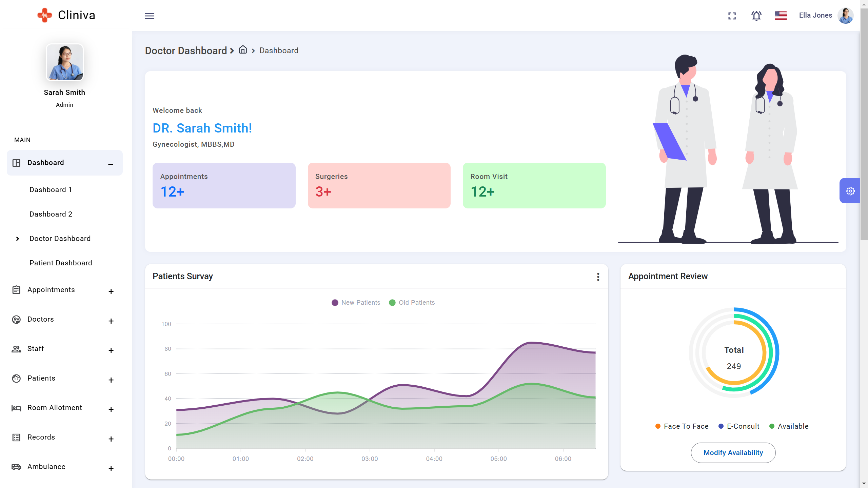Click the Cliniva logo icon
Screen dimensions: 868x488
[44, 15]
